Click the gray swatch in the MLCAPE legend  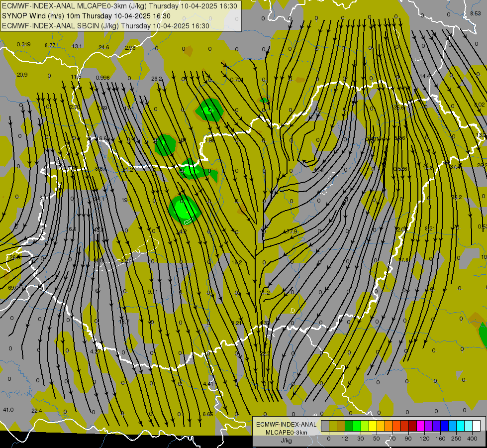[x=325, y=426]
